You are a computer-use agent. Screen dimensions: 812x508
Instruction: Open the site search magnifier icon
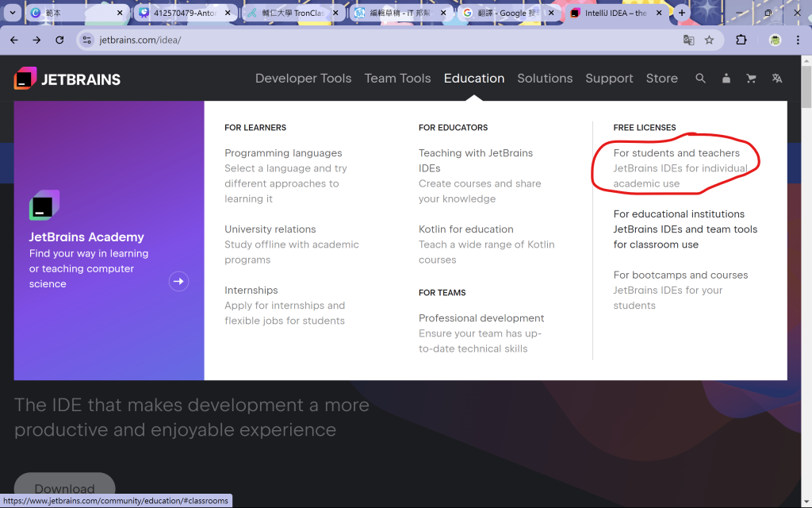pyautogui.click(x=700, y=79)
